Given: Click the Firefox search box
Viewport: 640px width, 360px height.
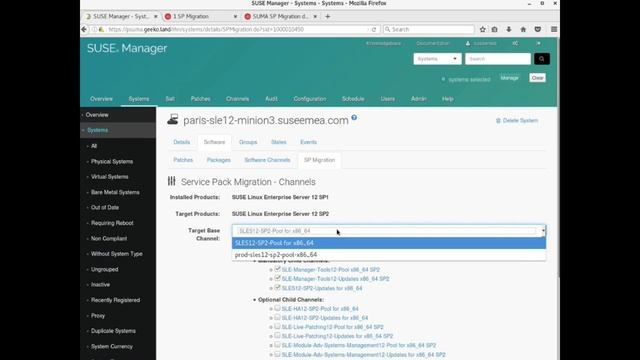Looking at the screenshot, I should pyautogui.click(x=429, y=29).
